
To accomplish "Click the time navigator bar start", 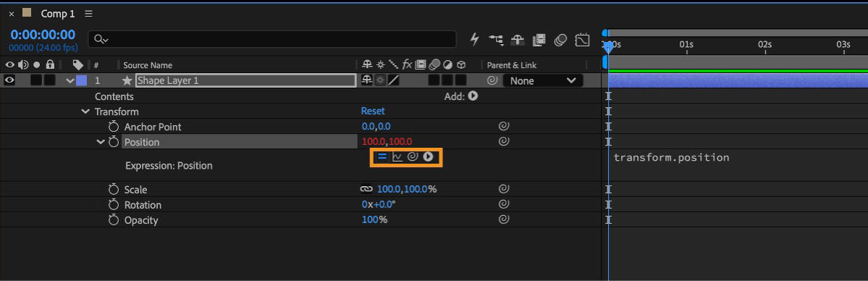I will pos(605,33).
